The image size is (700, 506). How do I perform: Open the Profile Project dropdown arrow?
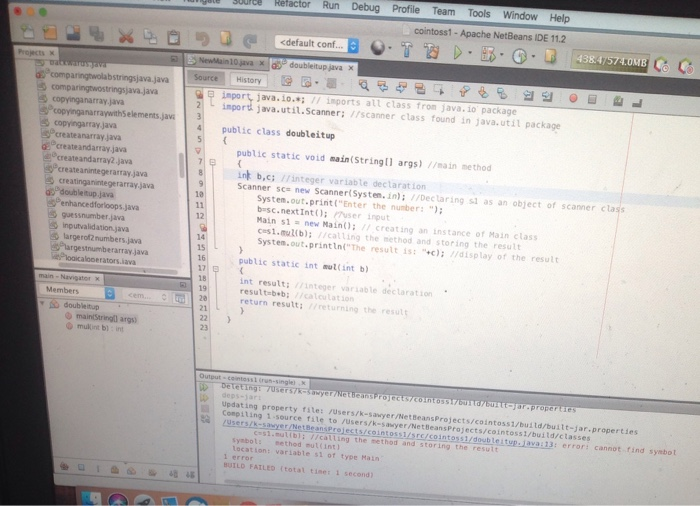533,57
